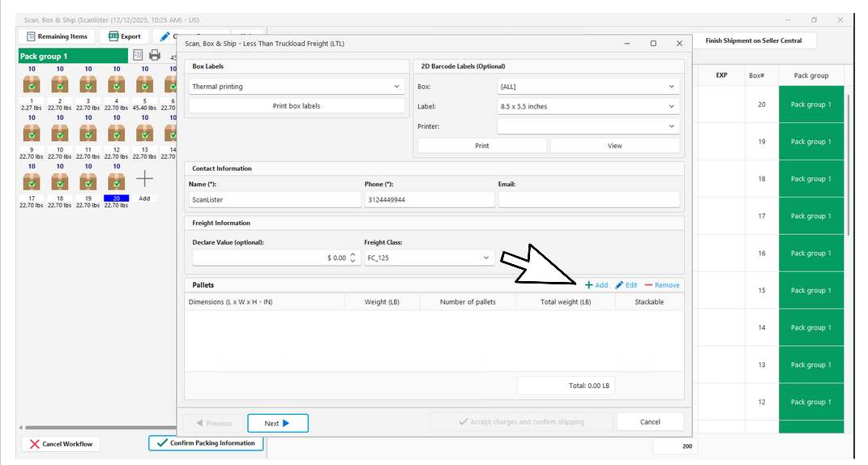
Task: Click the highlighted box 20 icon
Action: tap(116, 180)
